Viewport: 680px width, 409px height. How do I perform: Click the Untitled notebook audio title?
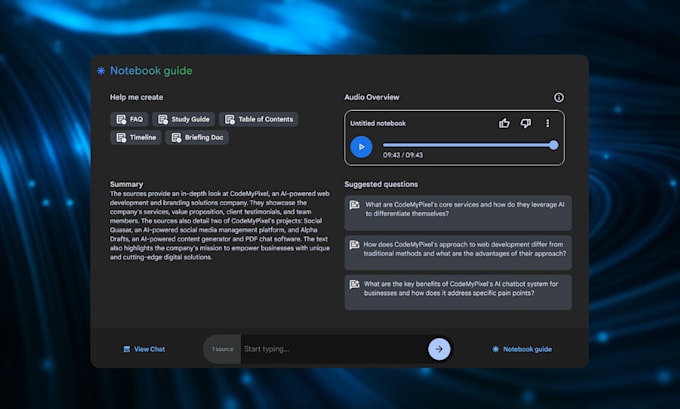[x=378, y=123]
